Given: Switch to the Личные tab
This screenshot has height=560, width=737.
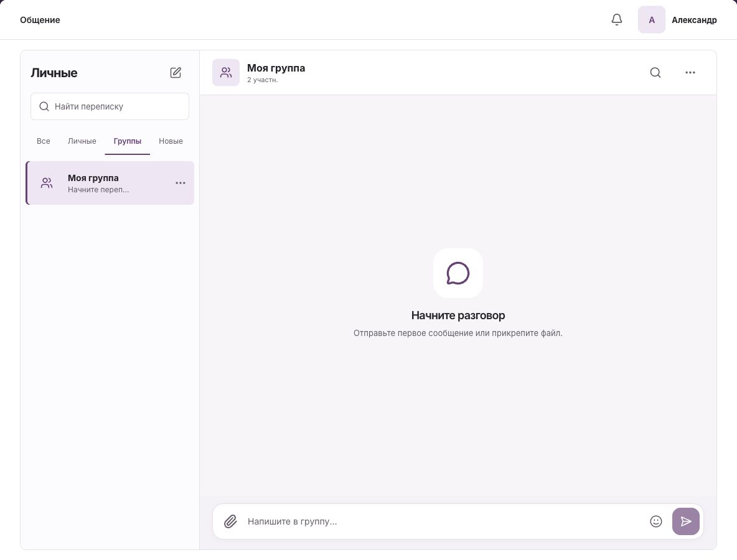Looking at the screenshot, I should [82, 141].
